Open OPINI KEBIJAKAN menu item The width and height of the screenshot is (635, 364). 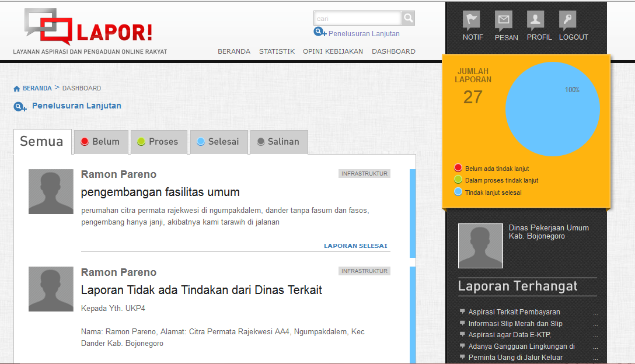coord(333,51)
